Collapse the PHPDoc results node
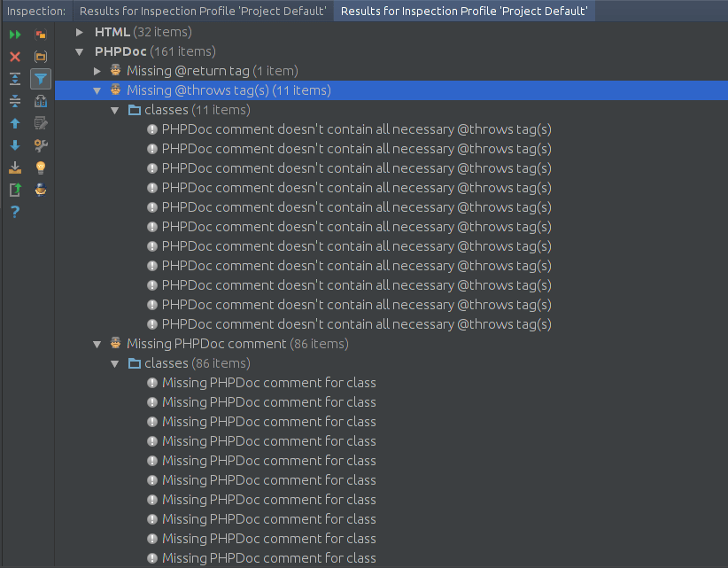This screenshot has width=728, height=568. [x=80, y=51]
